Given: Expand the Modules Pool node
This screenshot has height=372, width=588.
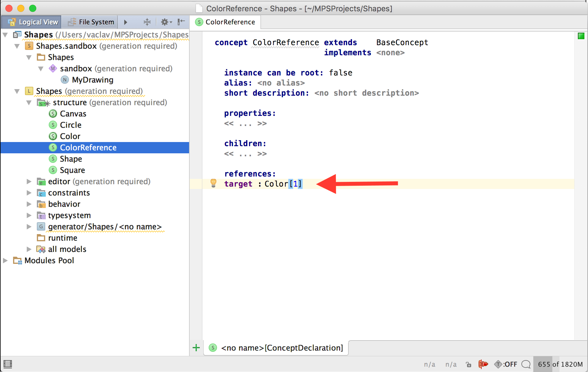Looking at the screenshot, I should click(5, 261).
